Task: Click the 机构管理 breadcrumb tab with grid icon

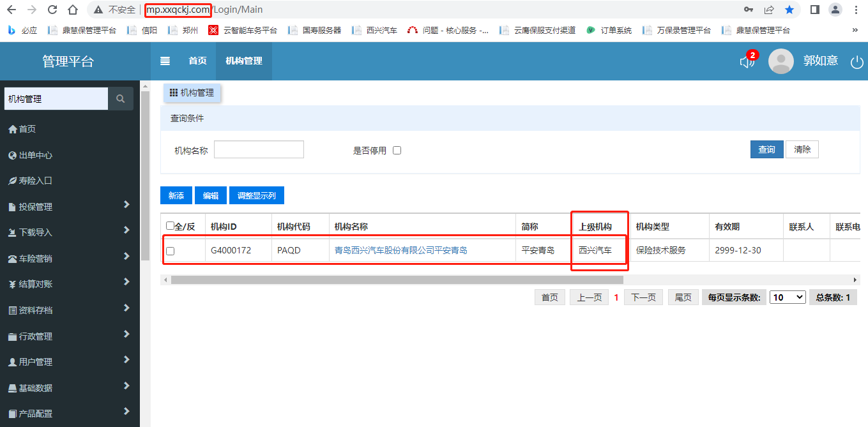Action: (192, 93)
